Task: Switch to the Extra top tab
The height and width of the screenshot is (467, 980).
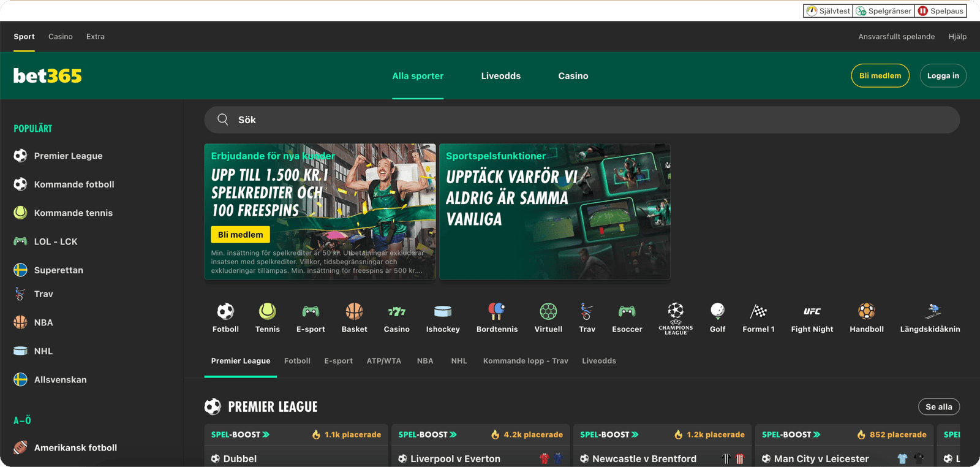Action: point(96,37)
